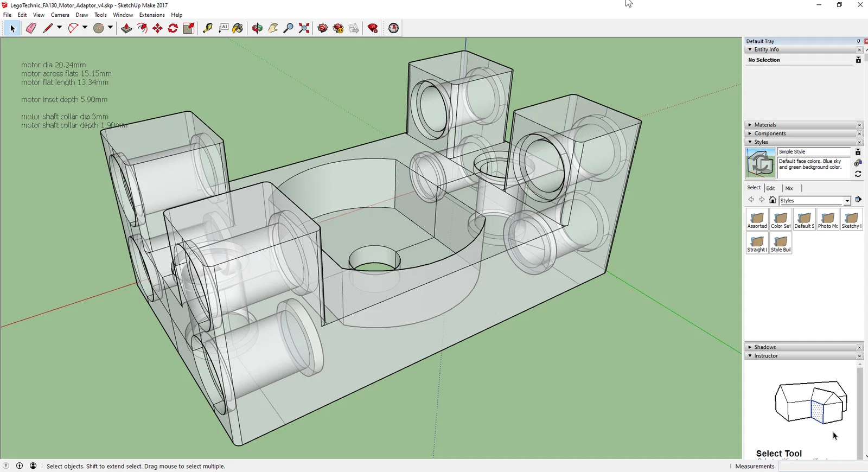Activate the Paint Bucket tool

(238, 28)
